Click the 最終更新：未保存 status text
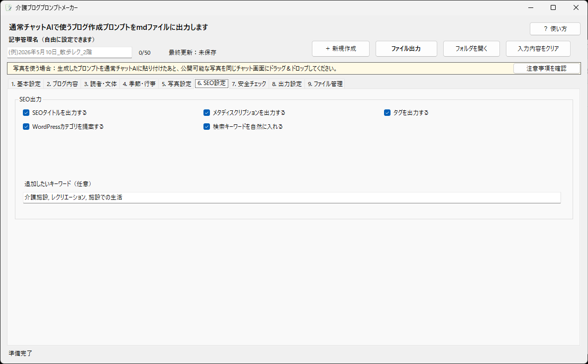Screen dimensions: 588x364 pos(193,53)
